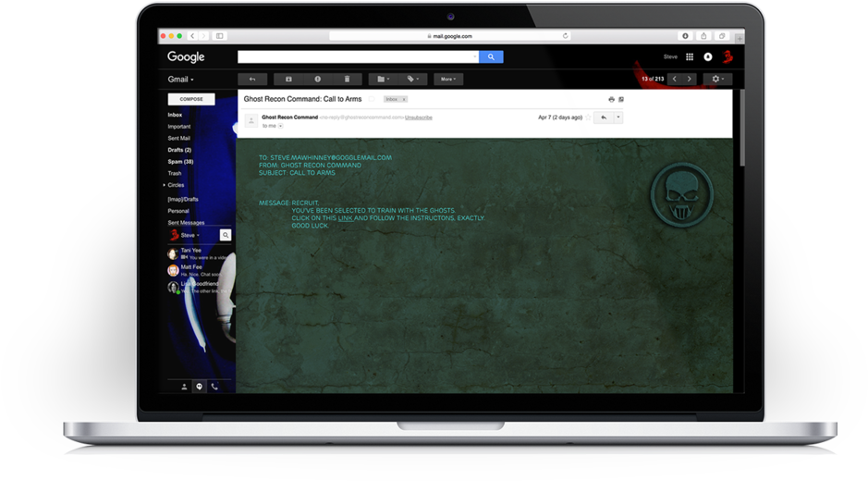Open the Inbox folder
Image resolution: width=868 pixels, height=481 pixels.
175,115
